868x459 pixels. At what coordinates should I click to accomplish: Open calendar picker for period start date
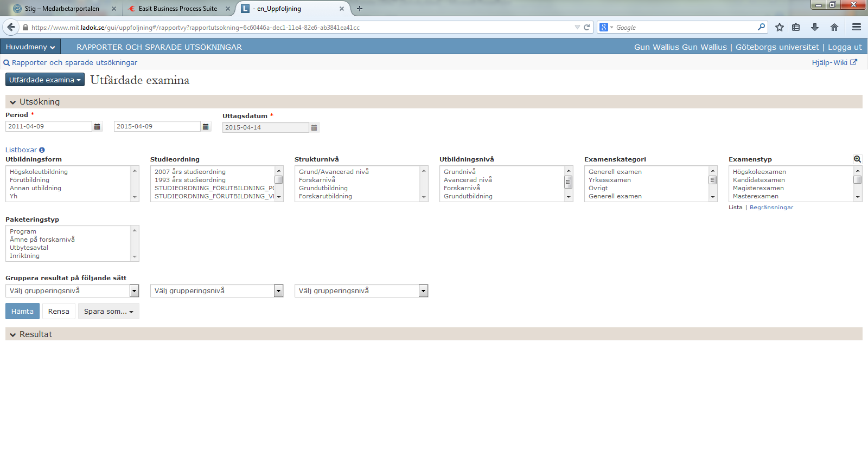coord(97,126)
